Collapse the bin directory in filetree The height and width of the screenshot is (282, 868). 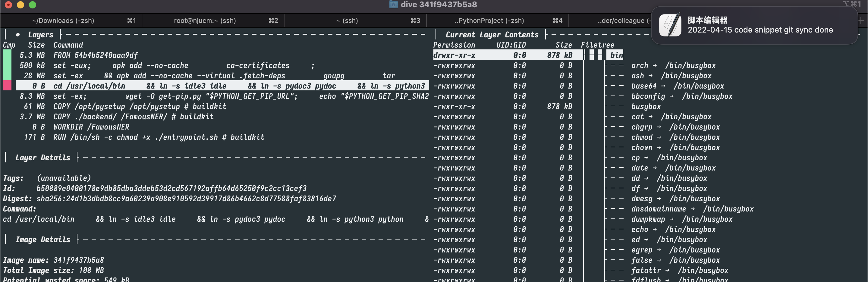[x=616, y=55]
